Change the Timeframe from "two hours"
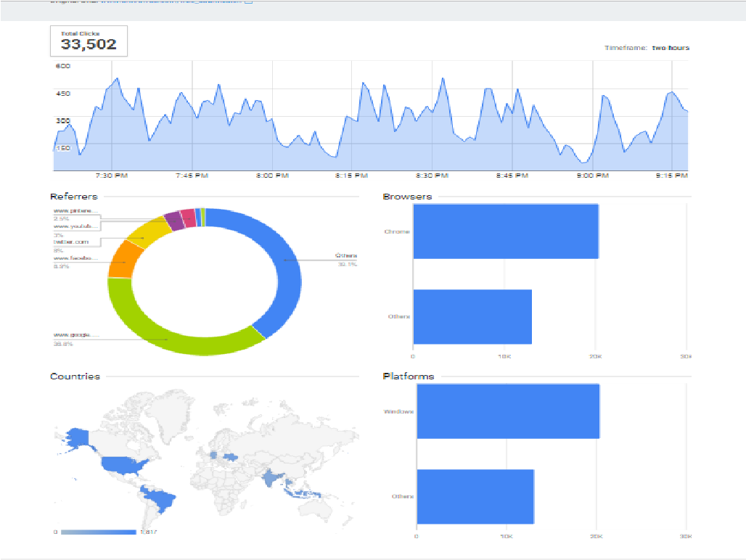The height and width of the screenshot is (560, 746). 668,47
